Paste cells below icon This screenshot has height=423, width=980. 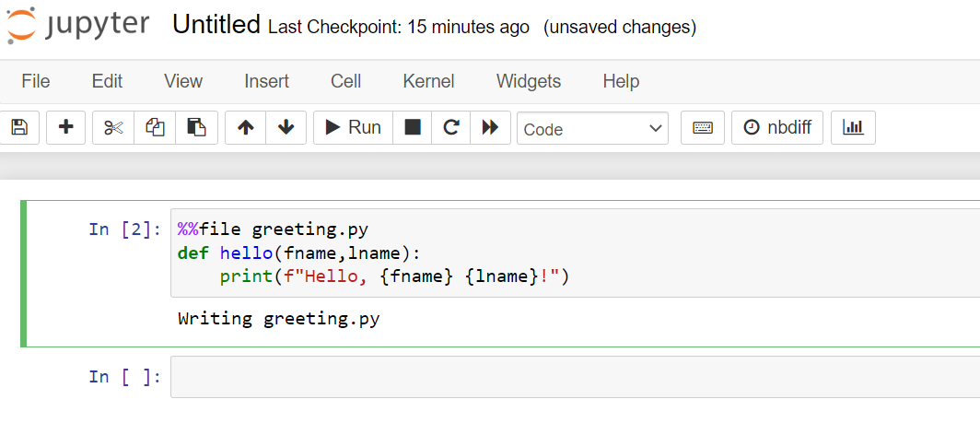point(196,128)
